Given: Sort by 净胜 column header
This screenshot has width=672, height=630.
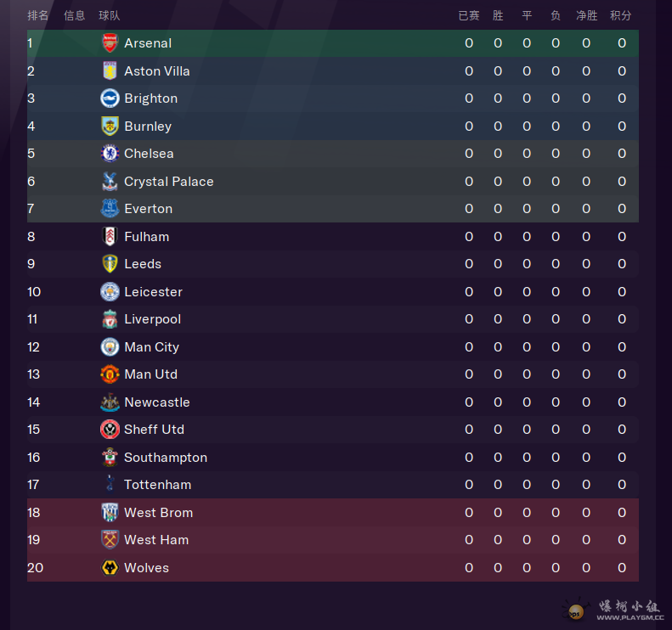Looking at the screenshot, I should click(x=586, y=16).
